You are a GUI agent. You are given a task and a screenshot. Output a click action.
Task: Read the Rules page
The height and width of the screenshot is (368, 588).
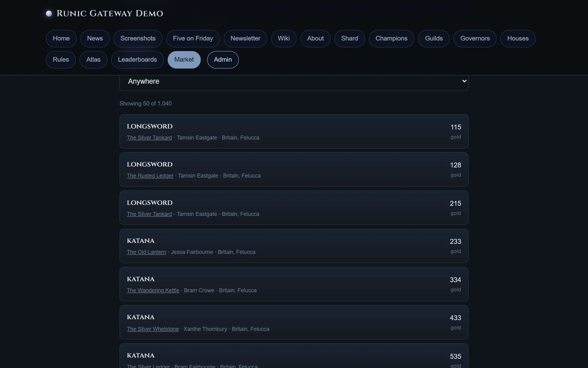coord(61,60)
